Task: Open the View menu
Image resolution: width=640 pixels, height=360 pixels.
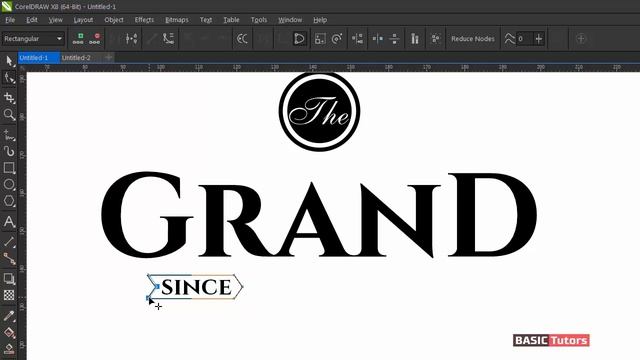Action: point(56,20)
